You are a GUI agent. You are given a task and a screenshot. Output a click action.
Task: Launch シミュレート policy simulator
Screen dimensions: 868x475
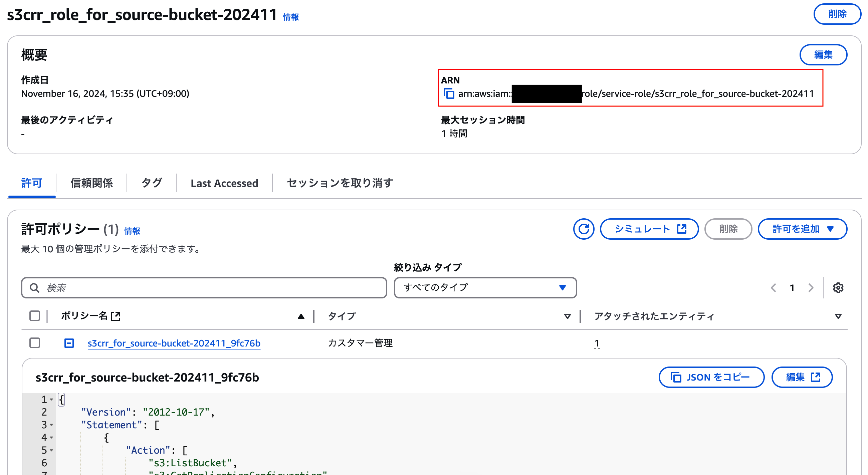pyautogui.click(x=649, y=229)
